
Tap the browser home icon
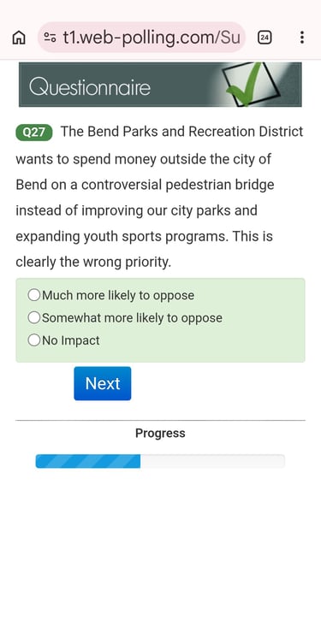pyautogui.click(x=19, y=38)
